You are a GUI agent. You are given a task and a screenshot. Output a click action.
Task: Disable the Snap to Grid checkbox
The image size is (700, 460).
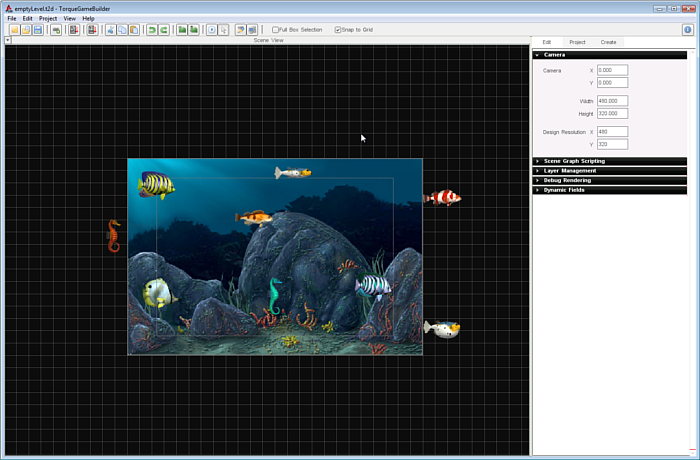[x=338, y=30]
